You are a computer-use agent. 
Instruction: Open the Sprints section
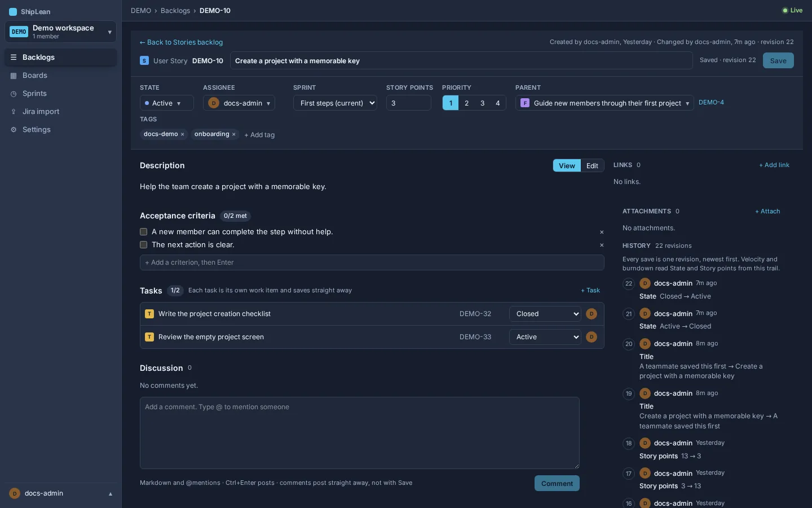pyautogui.click(x=61, y=94)
